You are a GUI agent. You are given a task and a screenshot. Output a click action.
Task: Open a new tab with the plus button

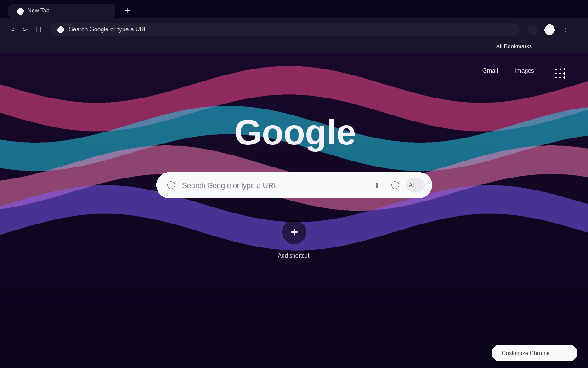tap(128, 11)
